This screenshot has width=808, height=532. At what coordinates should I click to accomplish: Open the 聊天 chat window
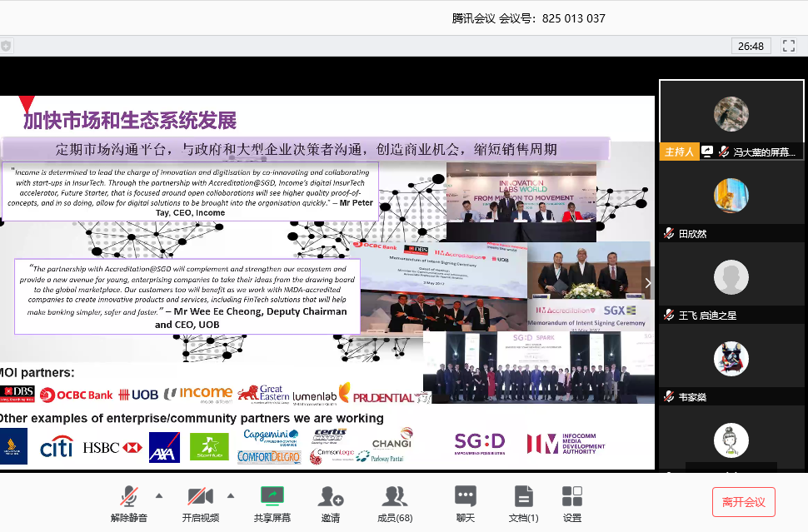[x=466, y=504]
